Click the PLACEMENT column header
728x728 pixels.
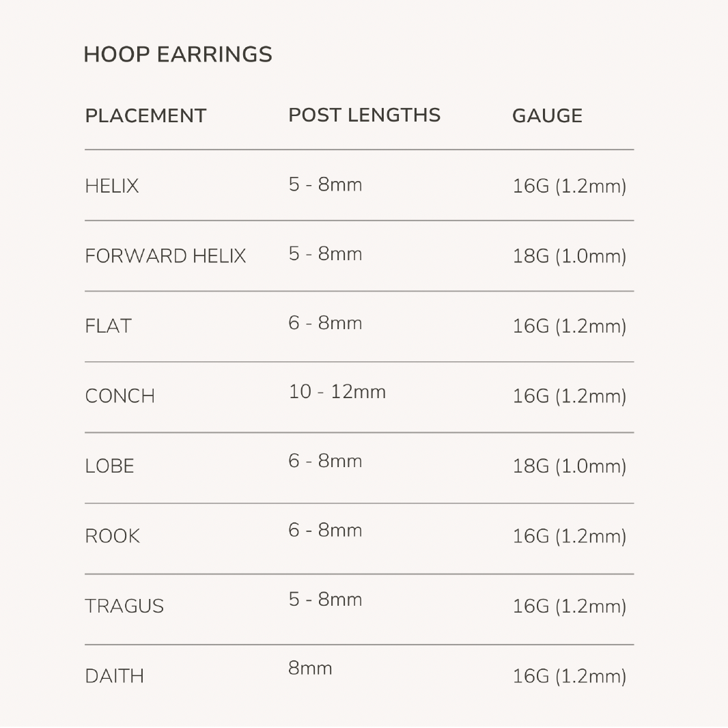[145, 116]
